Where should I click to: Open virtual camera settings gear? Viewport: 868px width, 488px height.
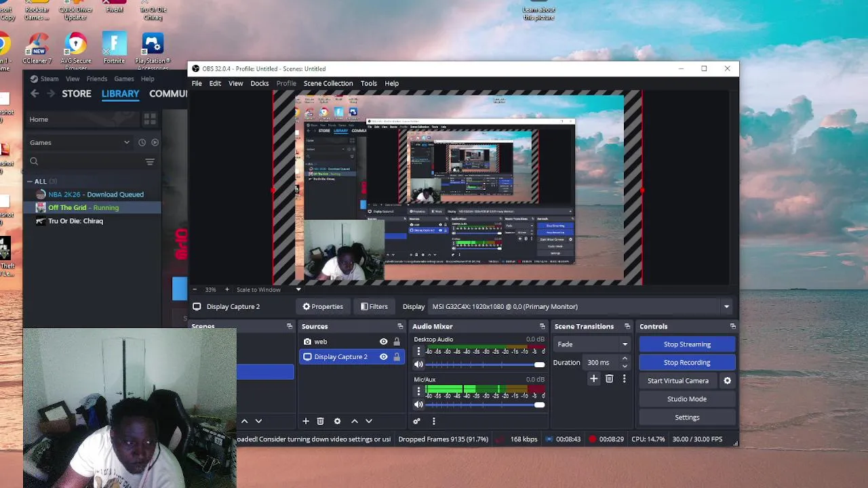coord(728,381)
